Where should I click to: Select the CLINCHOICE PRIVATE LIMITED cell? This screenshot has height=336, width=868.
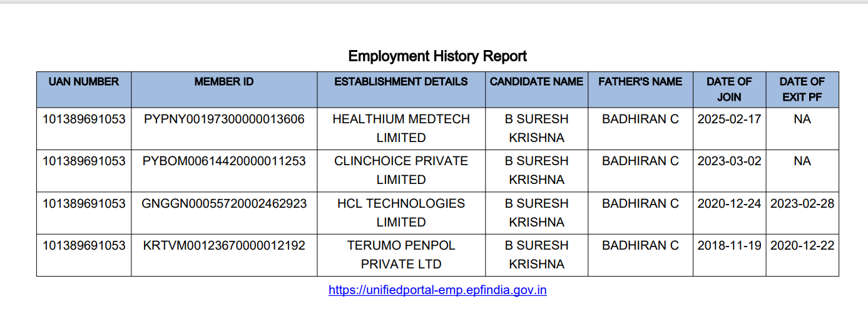point(401,170)
